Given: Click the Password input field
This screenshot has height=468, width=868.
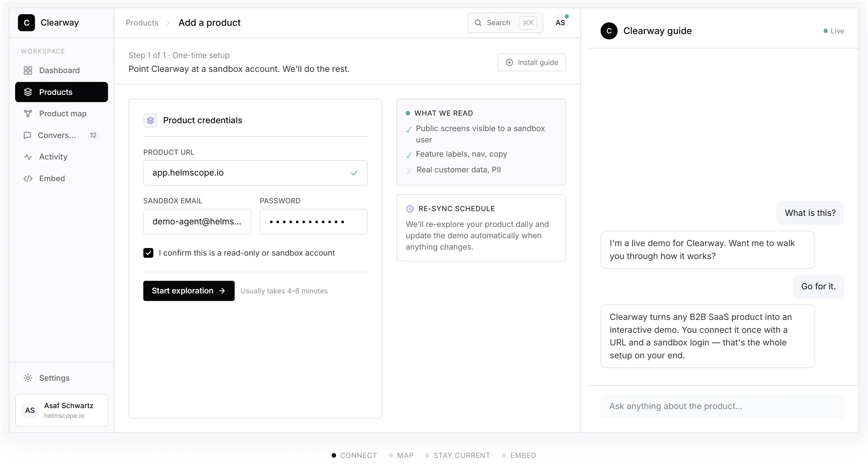Looking at the screenshot, I should 313,222.
